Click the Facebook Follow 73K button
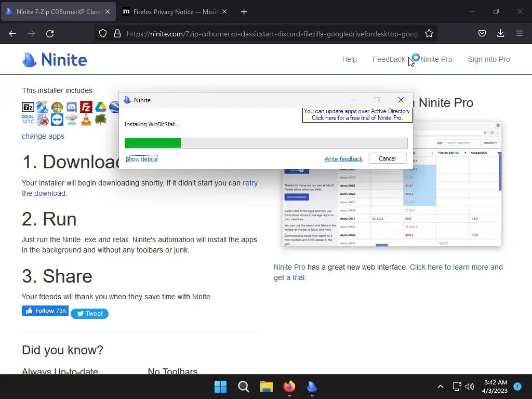Screen dimensions: 532x399 pyautogui.click(x=45, y=311)
